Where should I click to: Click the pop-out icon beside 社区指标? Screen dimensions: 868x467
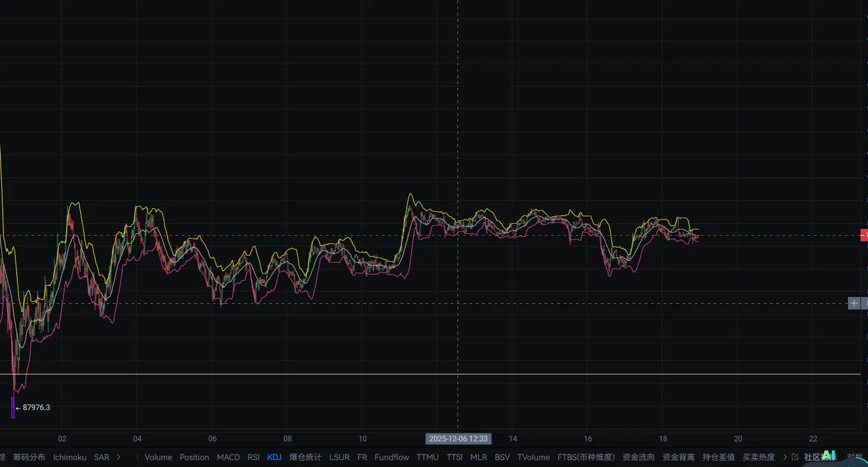tap(795, 457)
